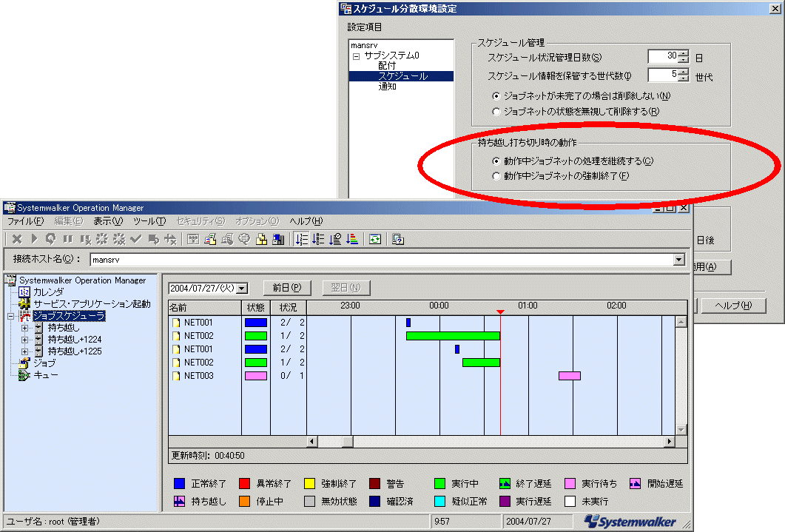Sort by colored bars toolbar icon
This screenshot has height=532, width=785.
(x=352, y=239)
